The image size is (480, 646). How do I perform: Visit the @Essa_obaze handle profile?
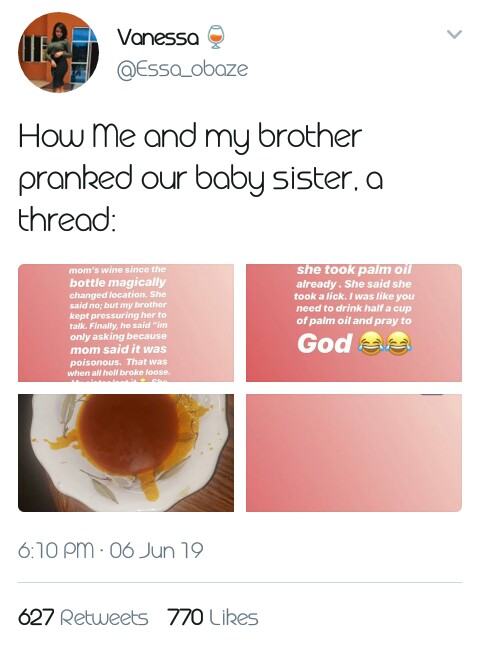click(183, 69)
